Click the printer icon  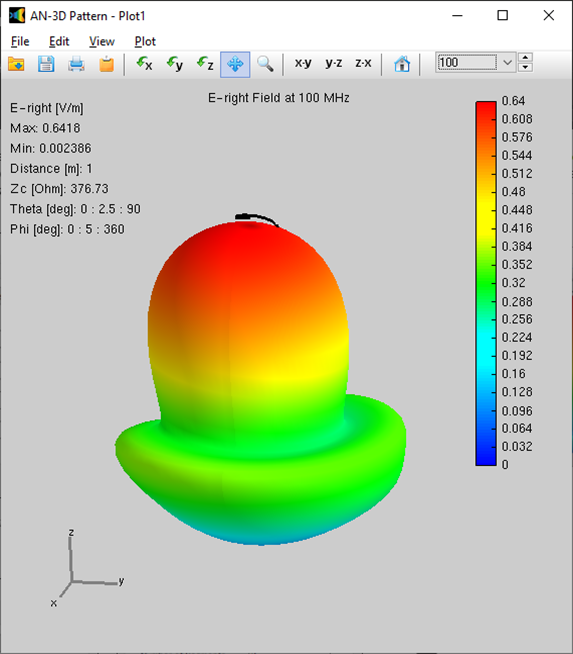click(76, 64)
